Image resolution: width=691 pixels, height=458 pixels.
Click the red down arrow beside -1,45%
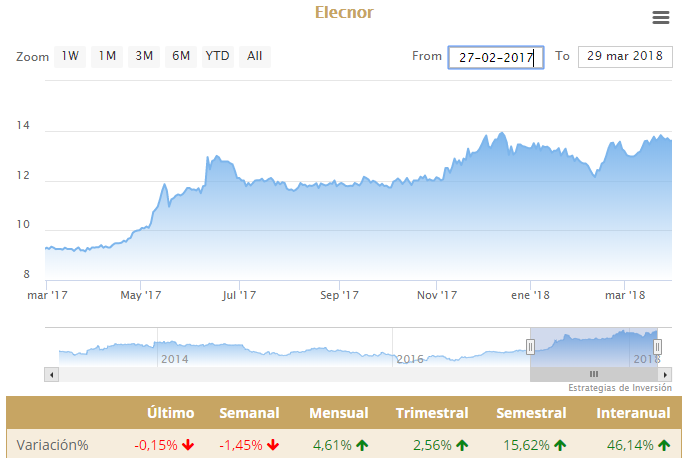pos(273,445)
